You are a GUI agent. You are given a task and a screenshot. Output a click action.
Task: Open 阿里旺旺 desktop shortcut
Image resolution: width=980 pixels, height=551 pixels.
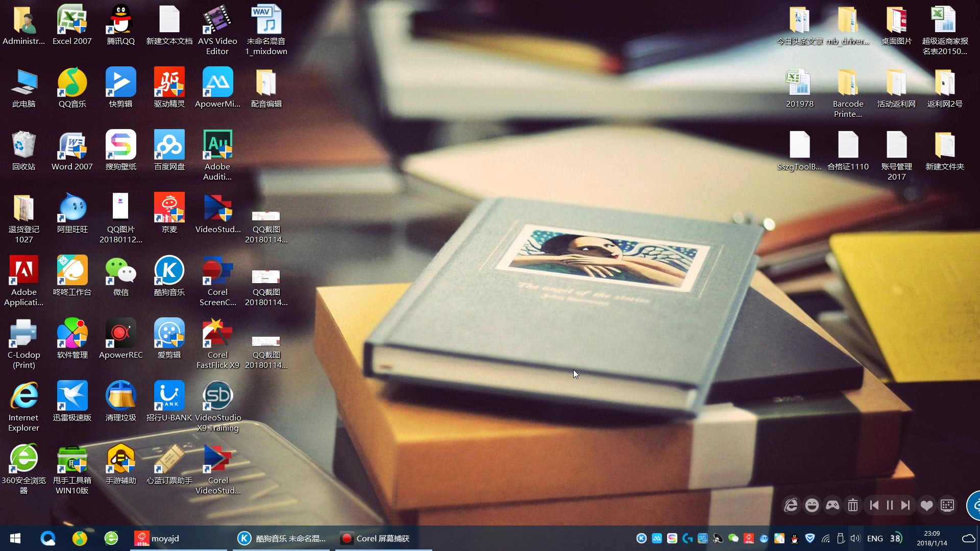(x=72, y=214)
